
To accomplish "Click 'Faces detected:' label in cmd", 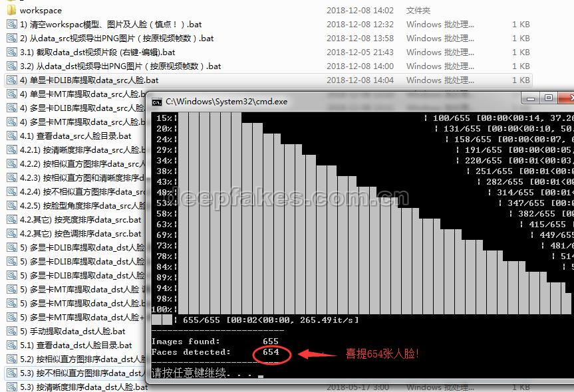I will (191, 351).
